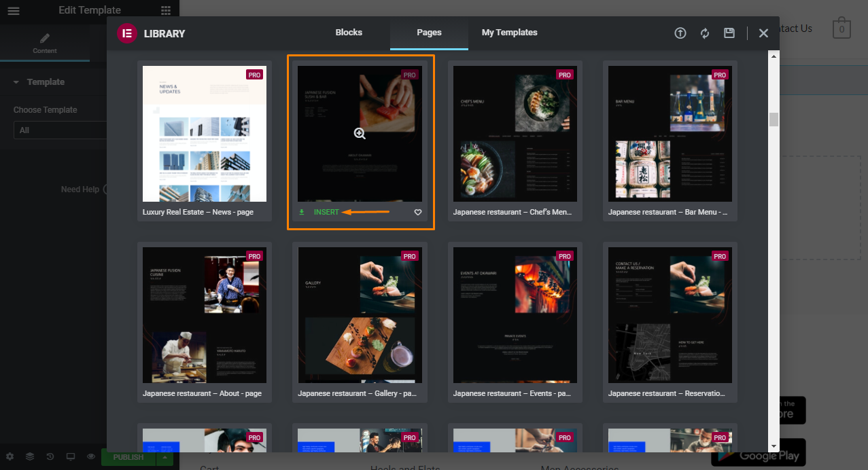Click PRO badge on Luxury Real Estate template
The width and height of the screenshot is (868, 470).
[254, 75]
